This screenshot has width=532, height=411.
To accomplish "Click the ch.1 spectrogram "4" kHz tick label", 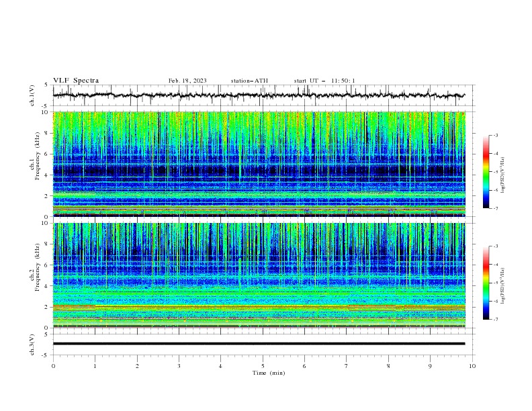I will point(47,175).
